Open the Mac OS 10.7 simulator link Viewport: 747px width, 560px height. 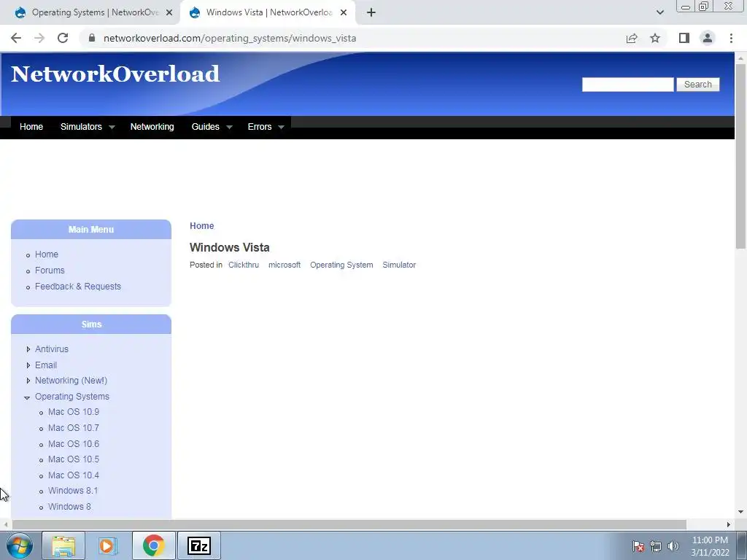(74, 427)
